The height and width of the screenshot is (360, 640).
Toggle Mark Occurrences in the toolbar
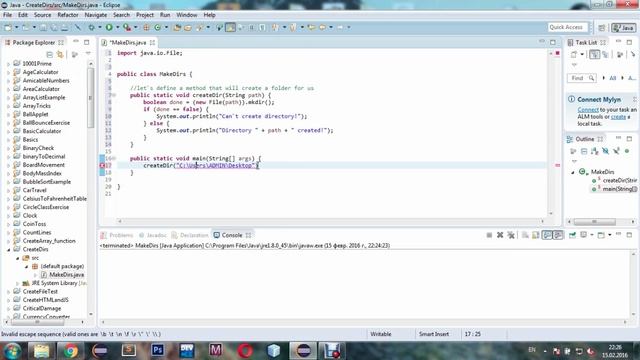[x=231, y=27]
